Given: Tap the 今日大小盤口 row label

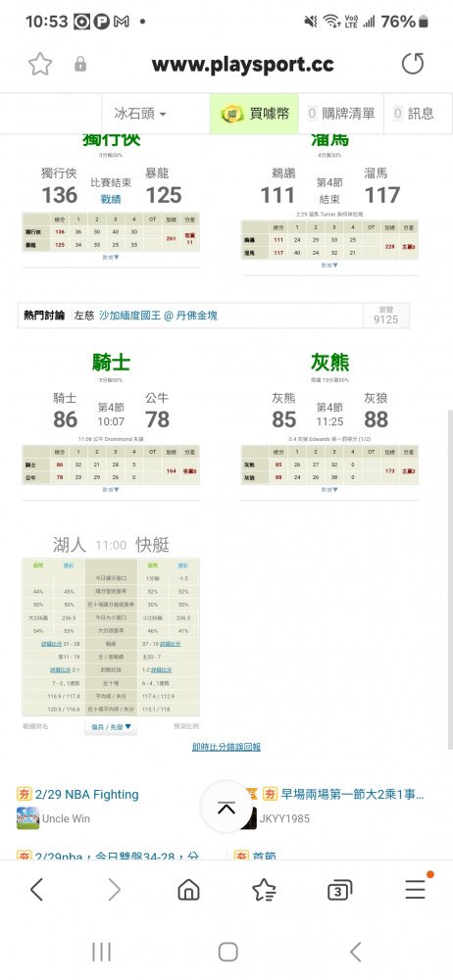Looking at the screenshot, I should click(x=111, y=616).
